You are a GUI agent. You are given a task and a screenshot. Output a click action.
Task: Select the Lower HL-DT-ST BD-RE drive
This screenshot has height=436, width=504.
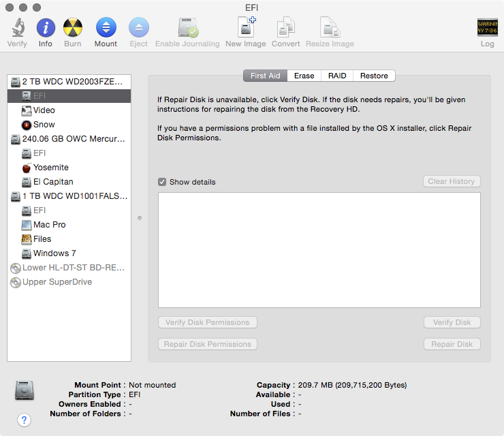point(69,268)
